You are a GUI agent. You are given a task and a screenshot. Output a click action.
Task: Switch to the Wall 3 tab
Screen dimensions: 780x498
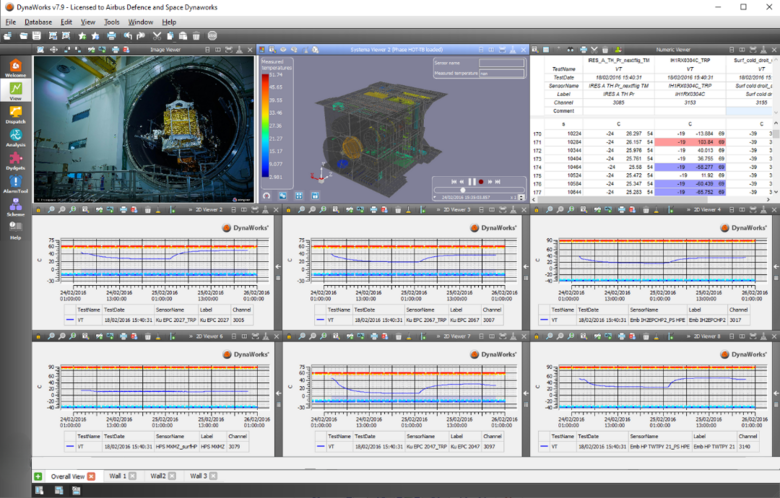(198, 476)
